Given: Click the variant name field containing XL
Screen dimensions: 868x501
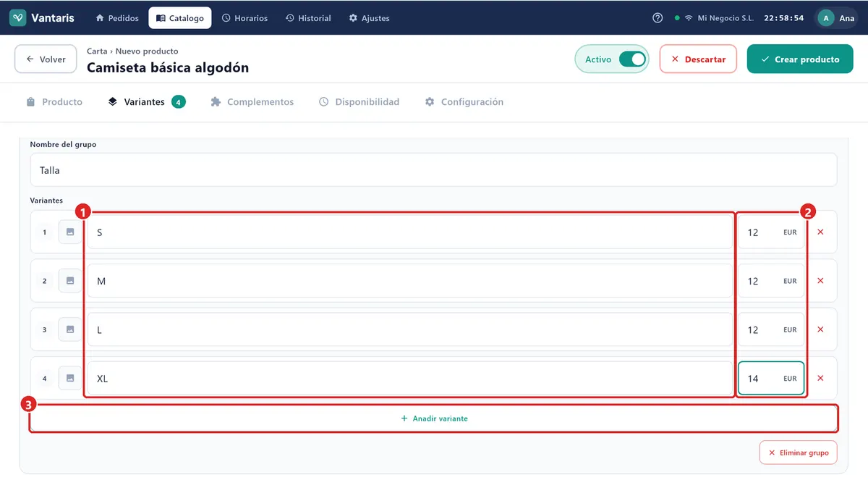Looking at the screenshot, I should click(x=410, y=378).
